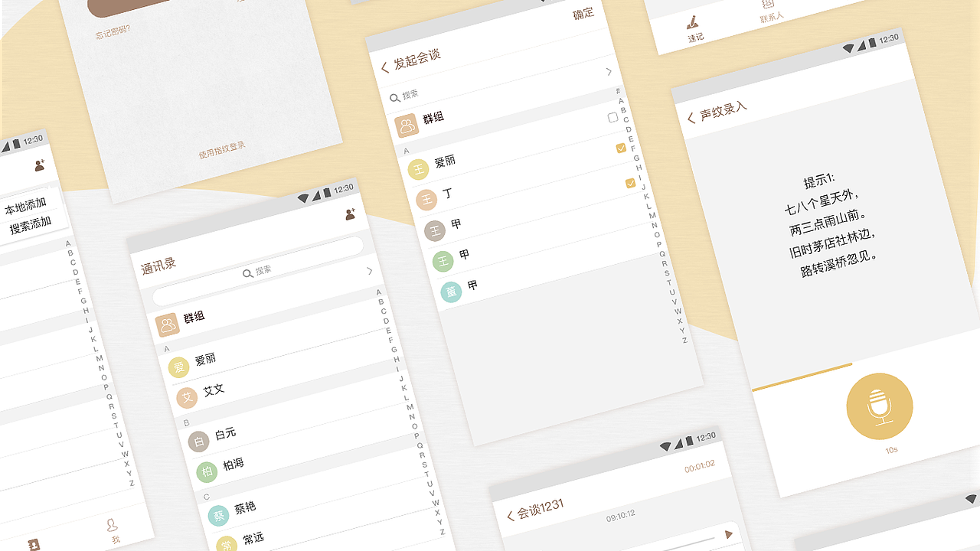Tap add-contact icon above 本地添加 menu

40,165
